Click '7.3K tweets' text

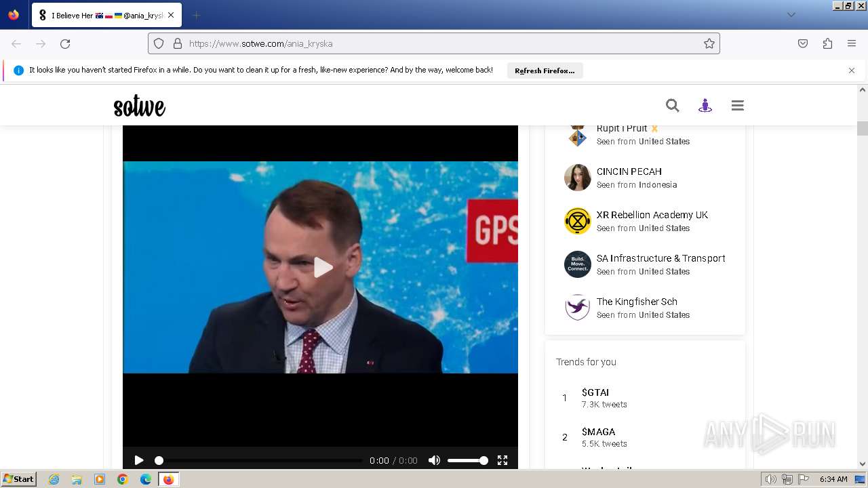pyautogui.click(x=604, y=405)
